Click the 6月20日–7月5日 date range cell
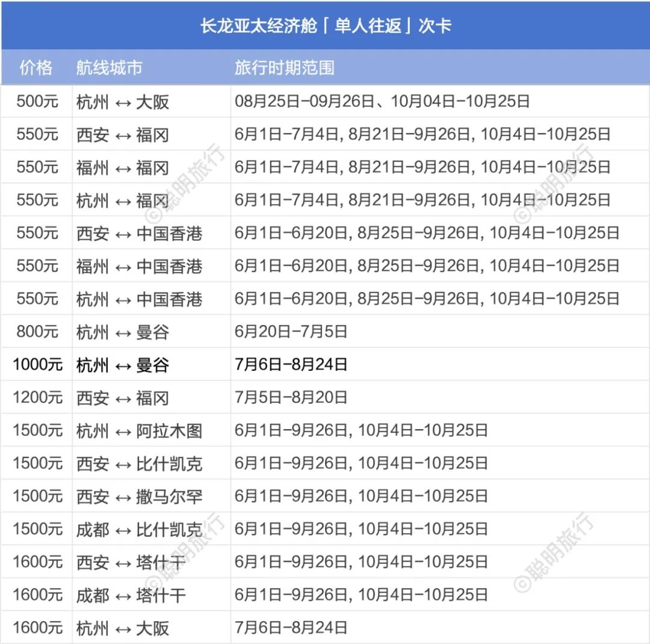 [291, 331]
